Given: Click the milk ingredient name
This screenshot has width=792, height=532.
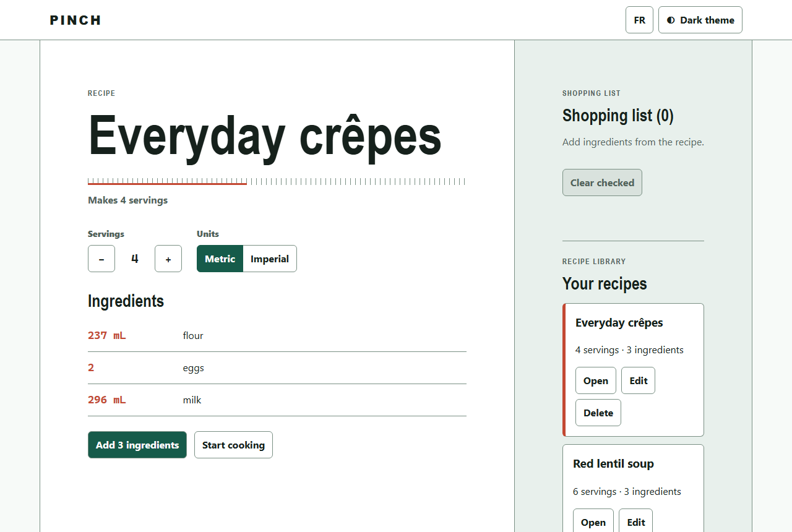Looking at the screenshot, I should coord(192,400).
